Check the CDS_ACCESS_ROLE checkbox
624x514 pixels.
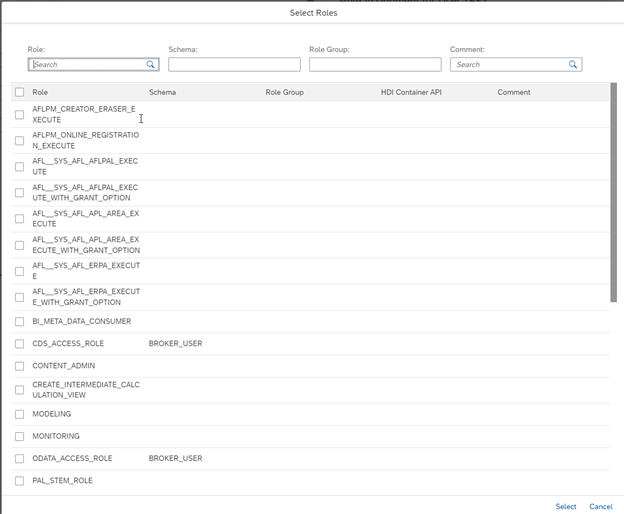pos(20,344)
